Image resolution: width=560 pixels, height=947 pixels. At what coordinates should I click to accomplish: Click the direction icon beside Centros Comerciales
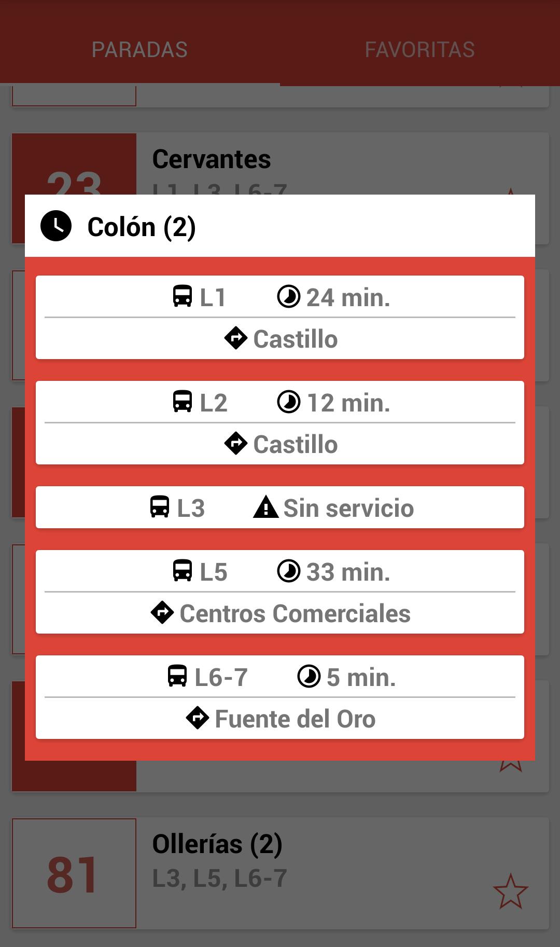click(x=162, y=613)
